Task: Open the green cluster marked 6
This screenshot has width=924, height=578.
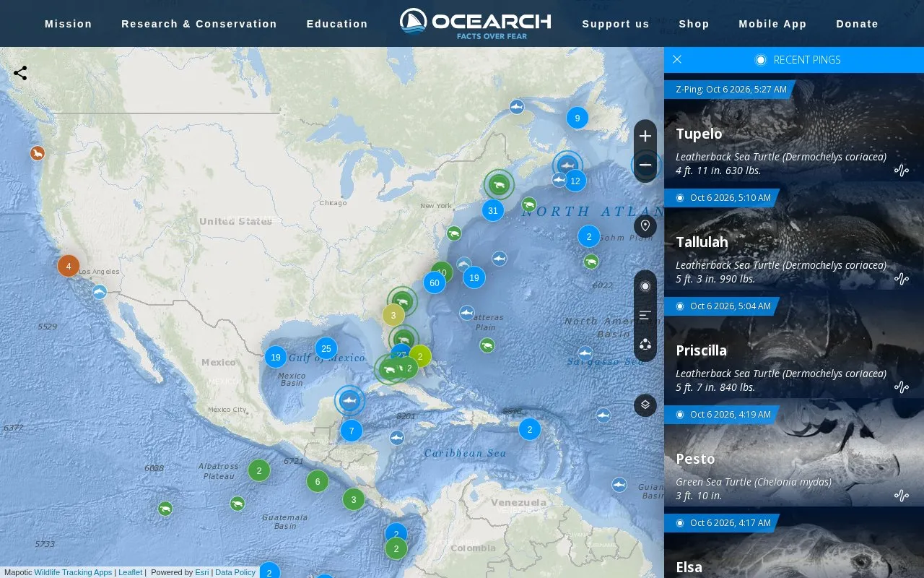Action: [318, 481]
